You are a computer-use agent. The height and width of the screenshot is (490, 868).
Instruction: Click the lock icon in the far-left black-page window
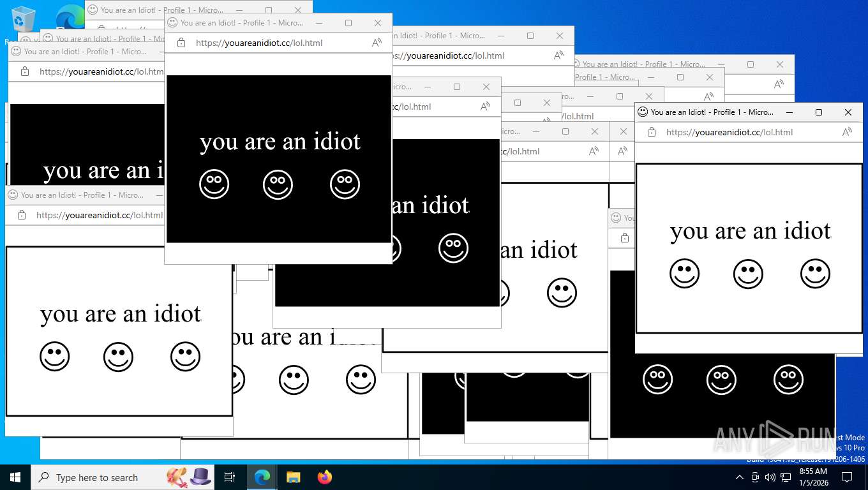[x=25, y=71]
